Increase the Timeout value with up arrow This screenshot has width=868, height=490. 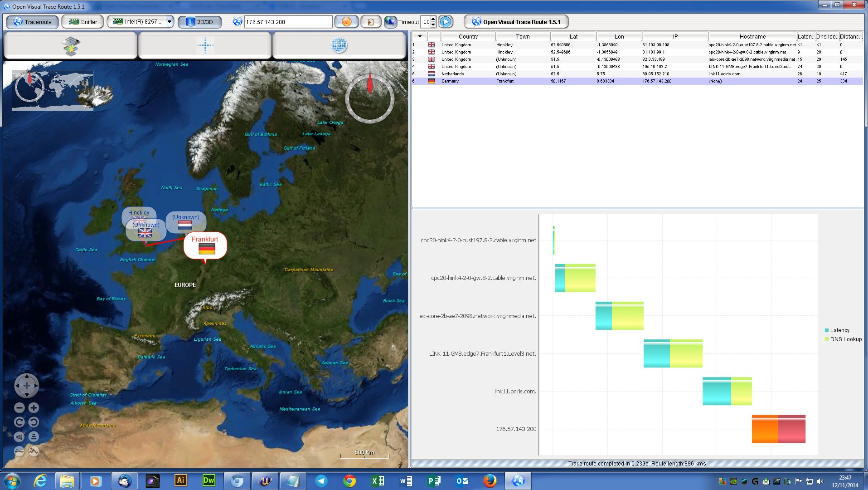(x=433, y=19)
